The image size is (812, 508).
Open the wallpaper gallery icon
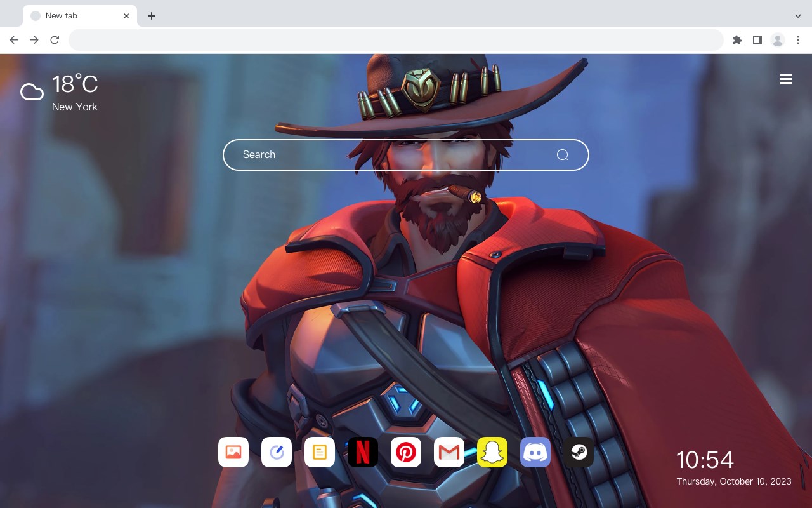(233, 452)
